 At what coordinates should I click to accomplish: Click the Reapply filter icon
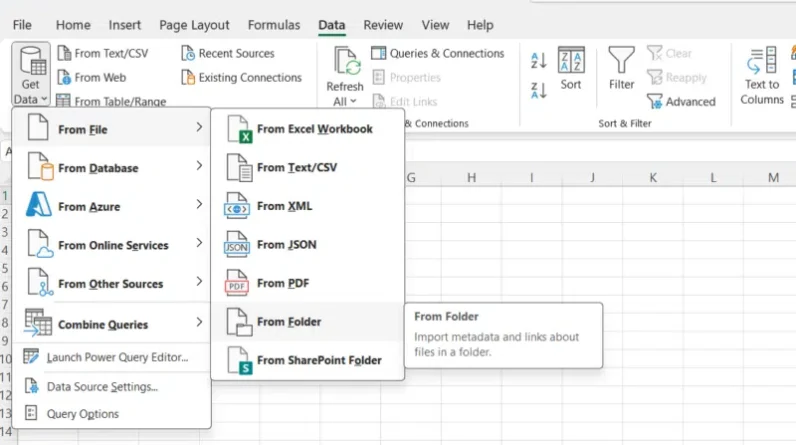pyautogui.click(x=654, y=77)
